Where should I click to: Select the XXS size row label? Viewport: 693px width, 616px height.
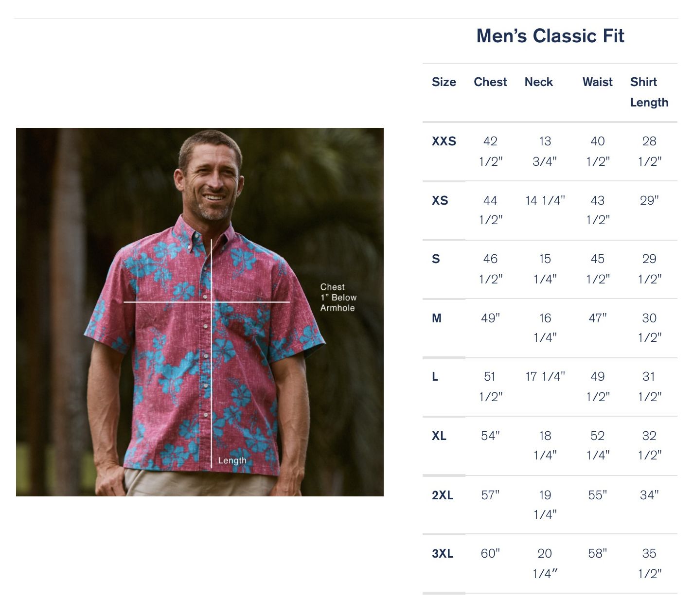click(444, 141)
